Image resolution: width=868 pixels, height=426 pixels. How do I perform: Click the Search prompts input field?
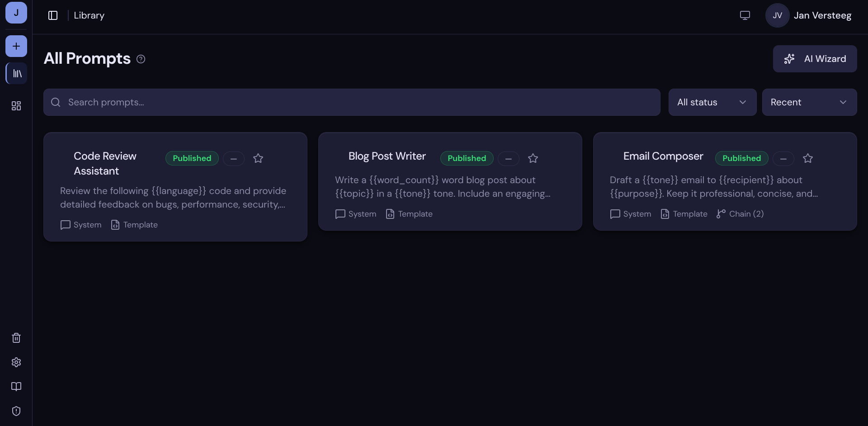pyautogui.click(x=352, y=102)
